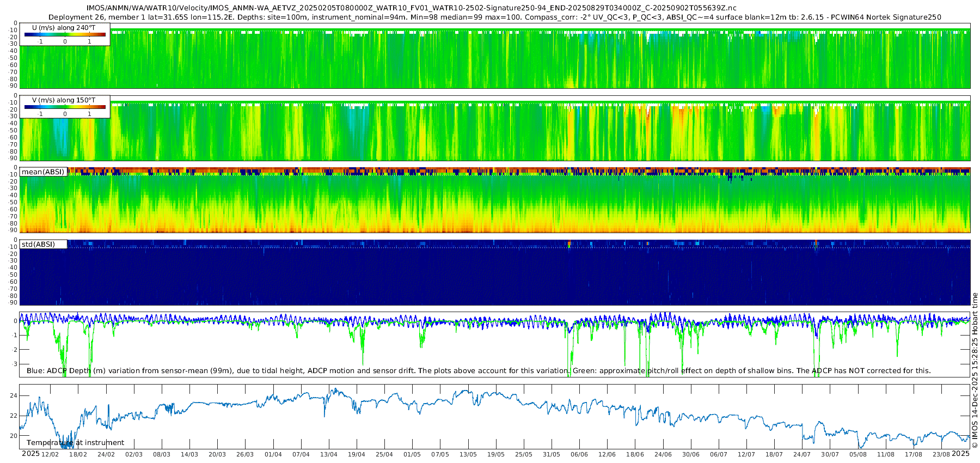Select the 13/05 date tick label
Image resolution: width=980 pixels, height=463 pixels.
coord(468,454)
